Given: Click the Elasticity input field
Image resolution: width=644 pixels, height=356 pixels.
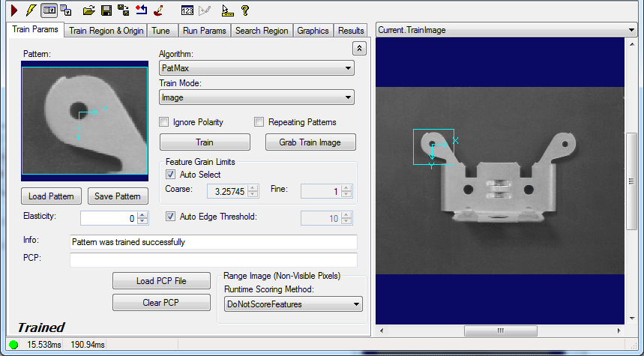Looking at the screenshot, I should click(x=109, y=218).
